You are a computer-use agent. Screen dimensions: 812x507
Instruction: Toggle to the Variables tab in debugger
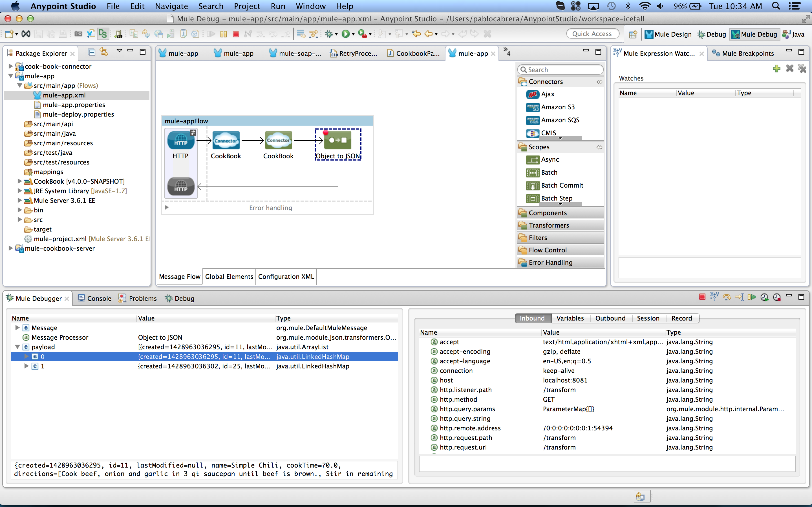click(x=570, y=318)
